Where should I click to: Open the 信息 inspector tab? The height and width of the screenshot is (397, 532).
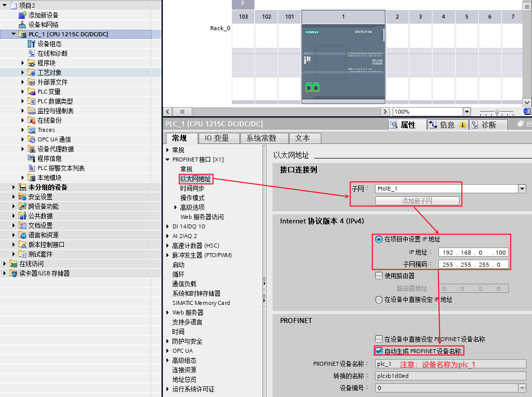click(x=448, y=125)
